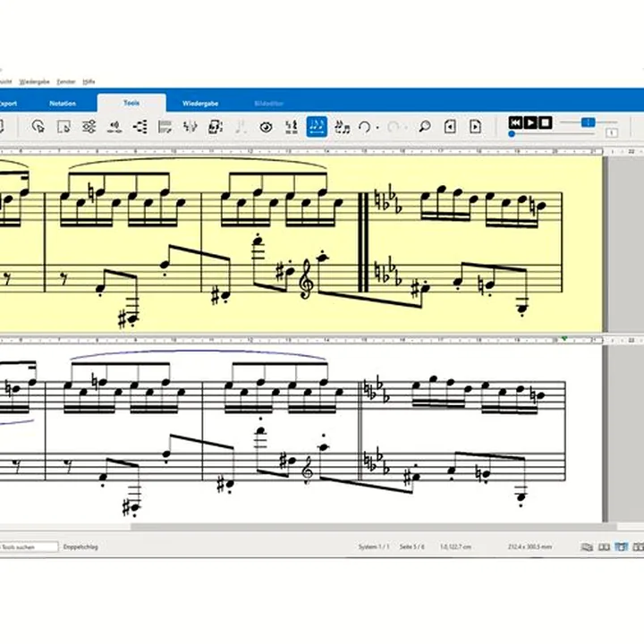This screenshot has height=644, width=644.
Task: Adjust the tempo slider handle
Action: pyautogui.click(x=589, y=122)
